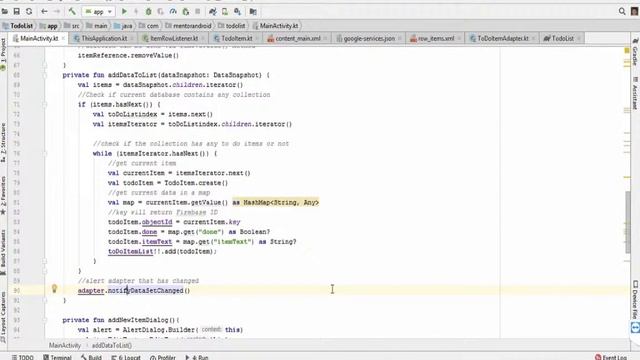Viewport: 640px width, 360px height.
Task: Select the com breadcrumb package
Action: coord(149,26)
